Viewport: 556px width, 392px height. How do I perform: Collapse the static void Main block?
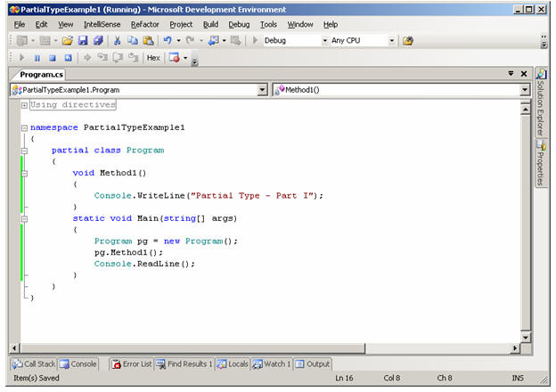[x=24, y=218]
